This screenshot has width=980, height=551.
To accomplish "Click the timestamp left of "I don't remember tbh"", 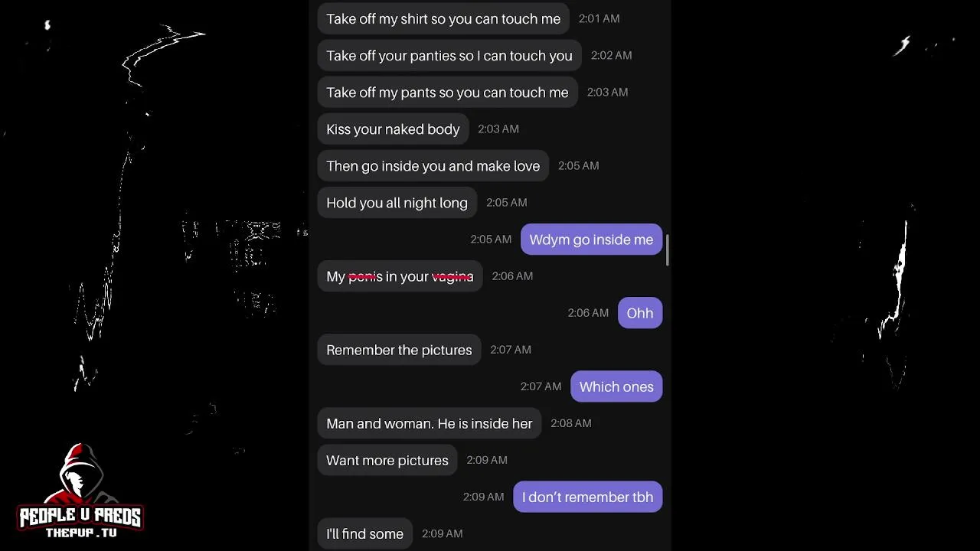I will coord(484,497).
